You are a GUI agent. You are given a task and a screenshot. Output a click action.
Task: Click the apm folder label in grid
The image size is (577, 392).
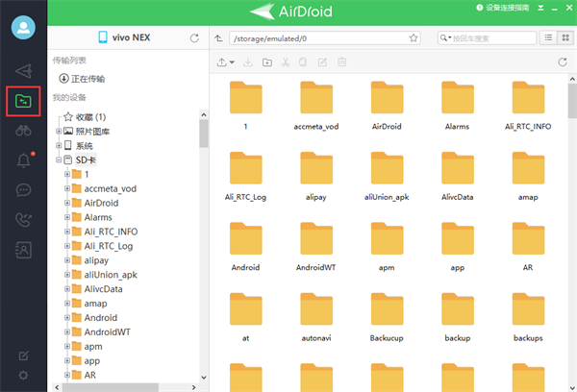387,268
